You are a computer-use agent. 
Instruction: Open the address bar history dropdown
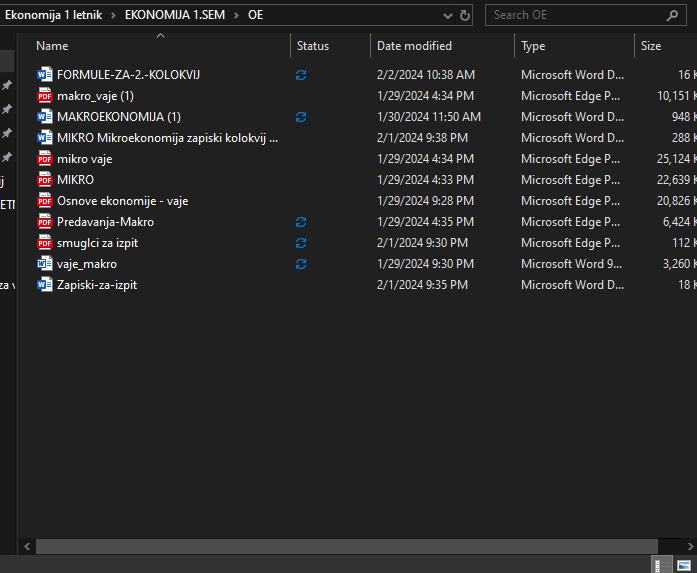point(447,15)
